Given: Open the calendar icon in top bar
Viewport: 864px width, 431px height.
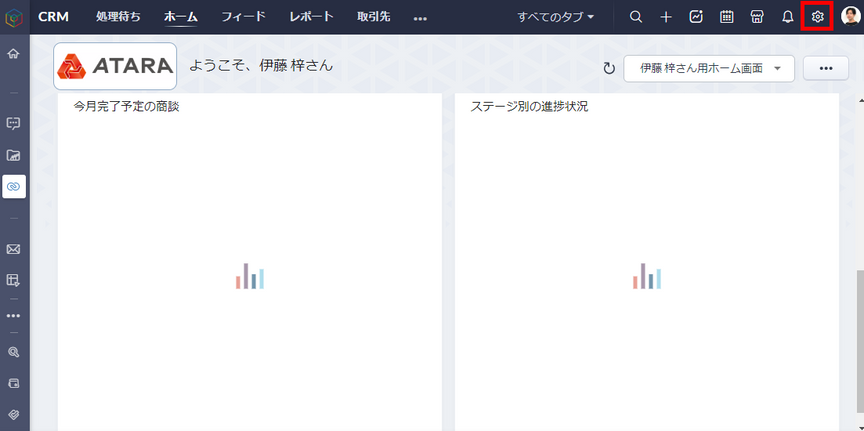Looking at the screenshot, I should click(x=726, y=17).
